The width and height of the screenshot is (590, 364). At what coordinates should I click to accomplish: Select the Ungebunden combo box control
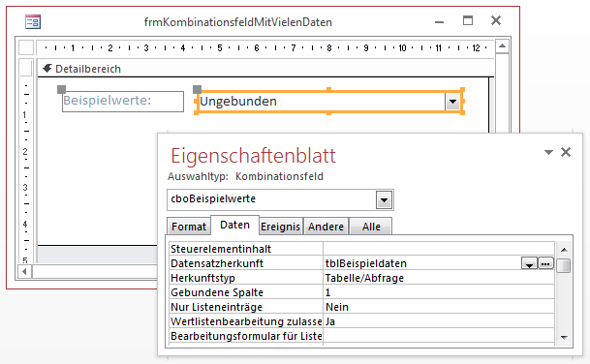tap(328, 102)
